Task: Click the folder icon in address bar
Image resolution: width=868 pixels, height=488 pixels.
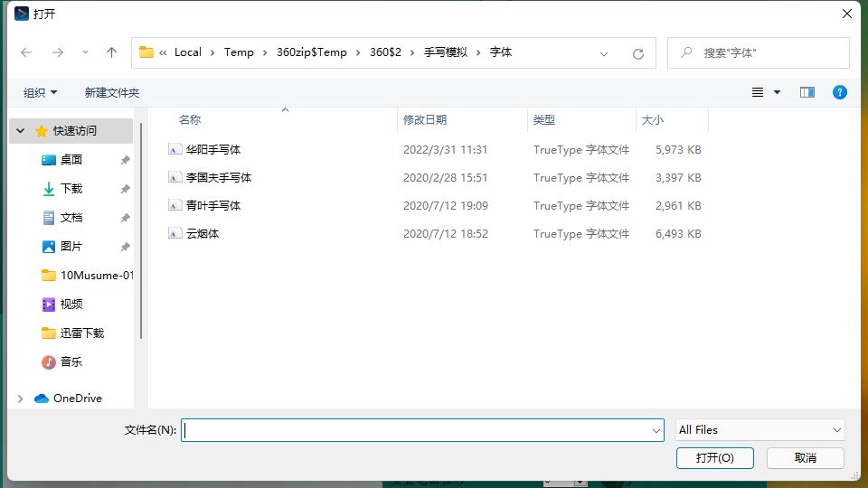Action: (x=146, y=52)
